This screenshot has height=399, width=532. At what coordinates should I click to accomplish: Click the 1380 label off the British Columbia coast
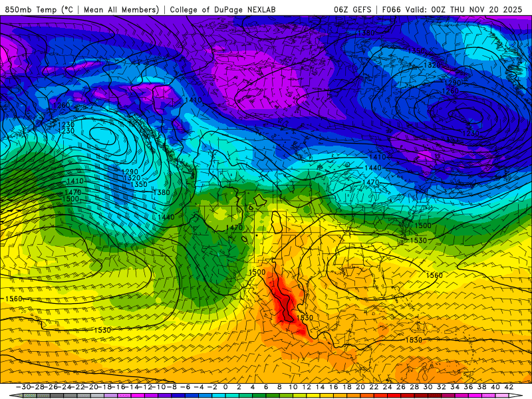(162, 192)
